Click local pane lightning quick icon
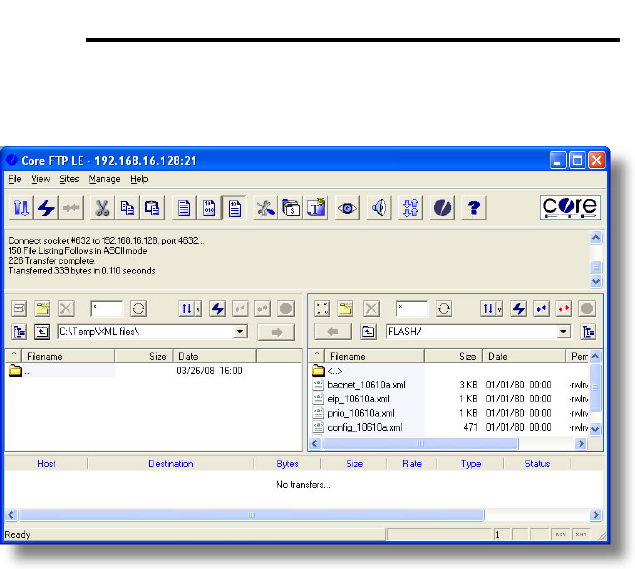This screenshot has width=635, height=569. coord(217,309)
